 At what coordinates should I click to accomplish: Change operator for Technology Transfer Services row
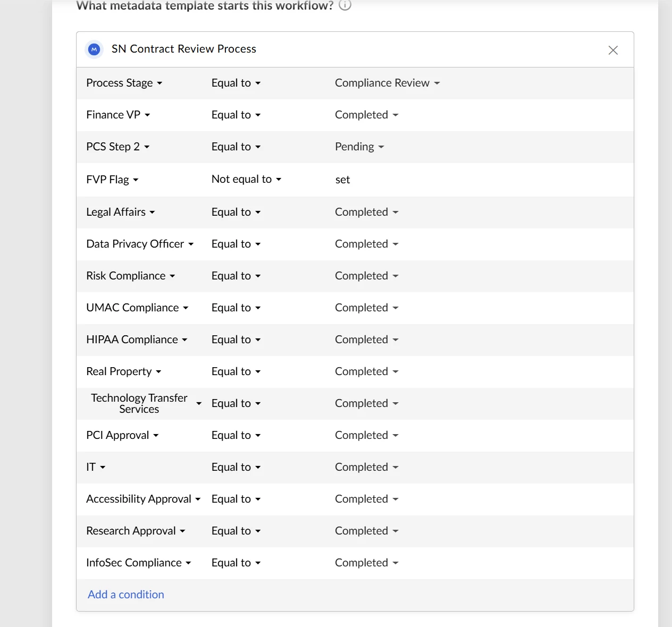pyautogui.click(x=236, y=403)
